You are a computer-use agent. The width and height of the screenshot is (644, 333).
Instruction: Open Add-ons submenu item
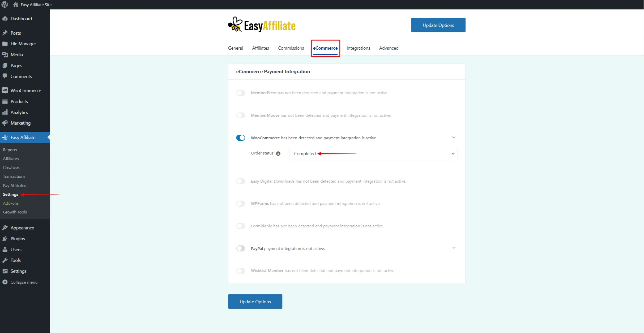tap(11, 203)
